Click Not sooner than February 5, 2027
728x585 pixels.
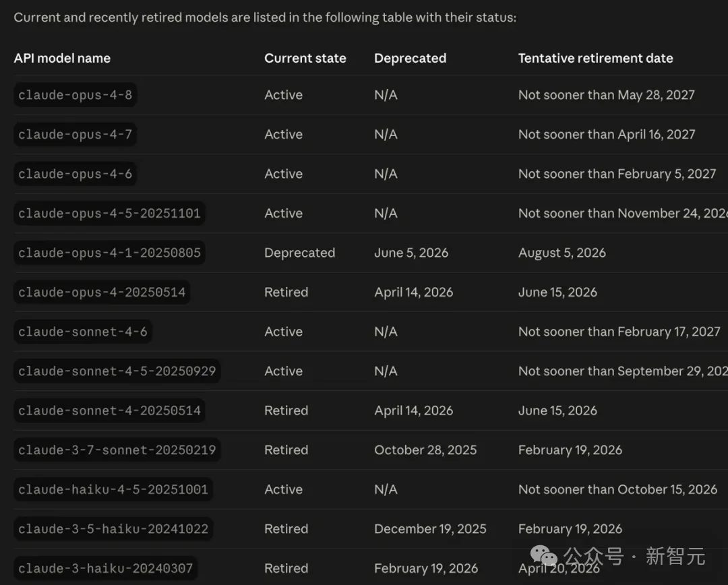[x=617, y=174]
